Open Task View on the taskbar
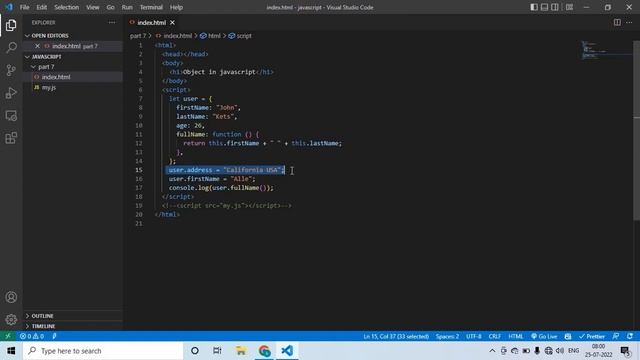 pyautogui.click(x=217, y=351)
